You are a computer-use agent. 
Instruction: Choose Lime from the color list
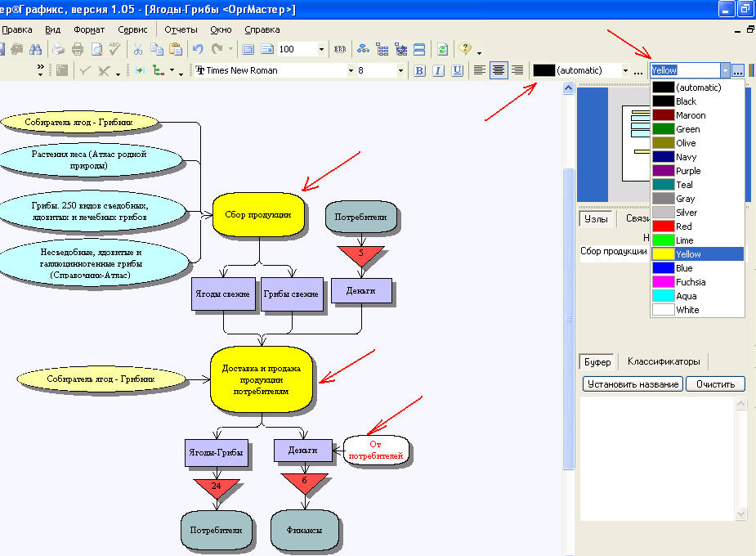click(x=697, y=240)
